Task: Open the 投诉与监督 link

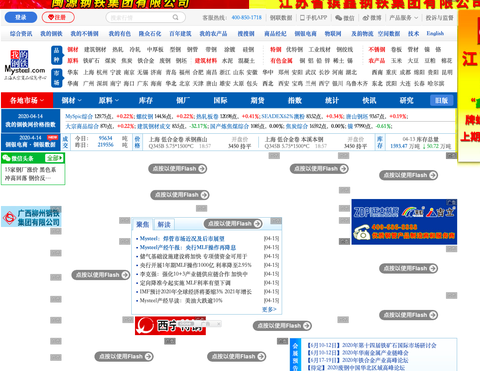Action: pyautogui.click(x=440, y=18)
